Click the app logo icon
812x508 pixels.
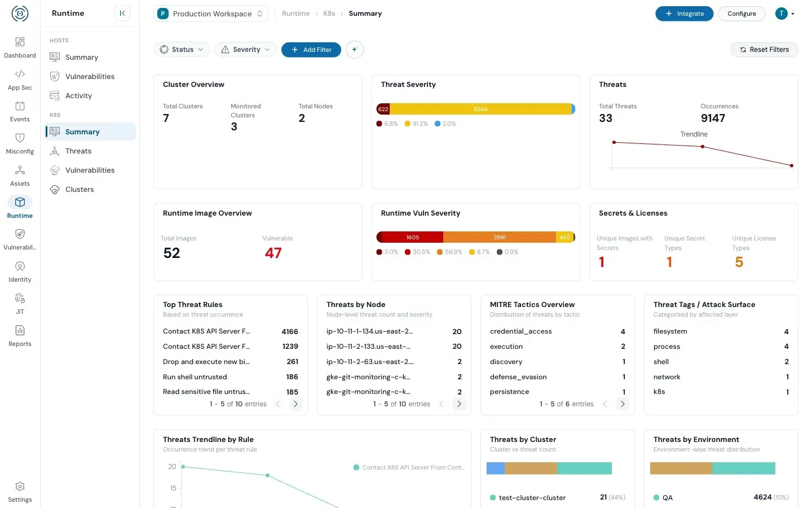tap(20, 14)
